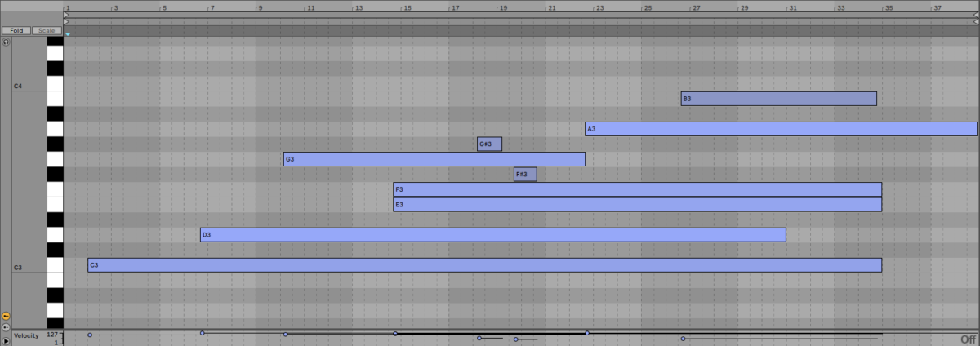Select the short F#3 note
The width and height of the screenshot is (980, 346).
pyautogui.click(x=525, y=174)
